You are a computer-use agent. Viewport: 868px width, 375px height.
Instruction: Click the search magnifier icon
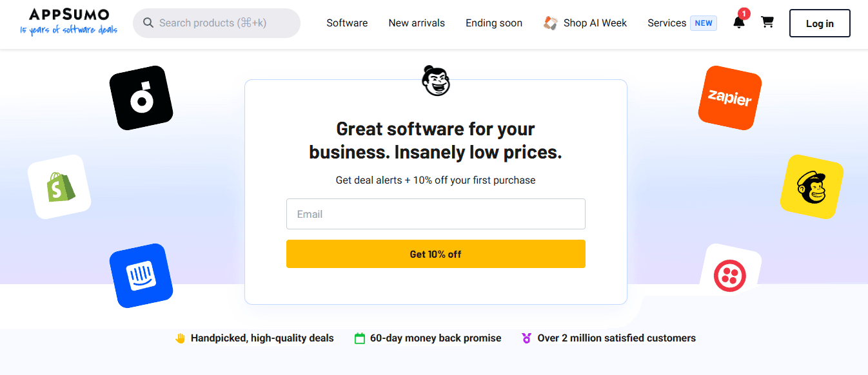point(148,23)
